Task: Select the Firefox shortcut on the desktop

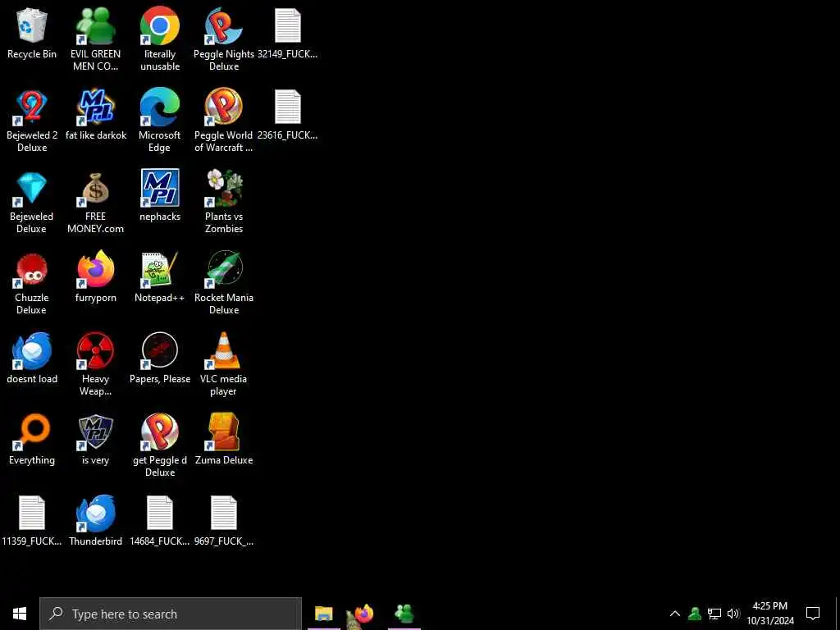Action: point(96,276)
